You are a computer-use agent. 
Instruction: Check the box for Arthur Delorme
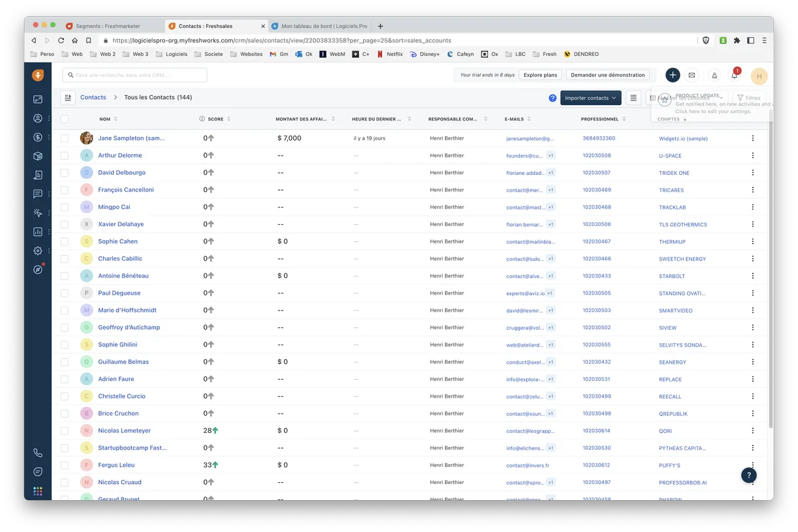pos(65,156)
